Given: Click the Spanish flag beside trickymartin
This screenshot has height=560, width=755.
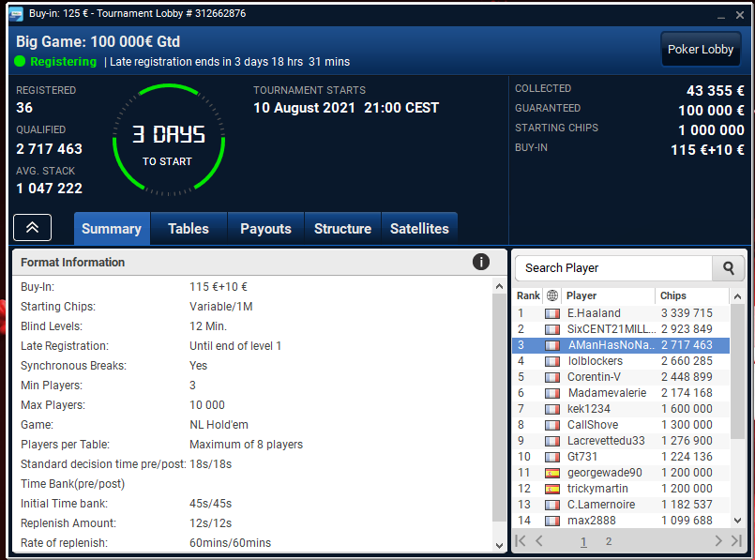Looking at the screenshot, I should coord(551,488).
